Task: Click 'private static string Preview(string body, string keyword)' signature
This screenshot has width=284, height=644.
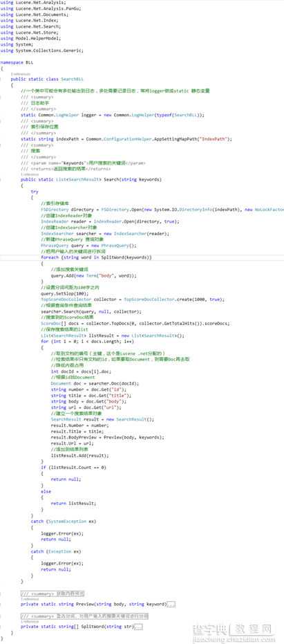Action: tap(94, 604)
